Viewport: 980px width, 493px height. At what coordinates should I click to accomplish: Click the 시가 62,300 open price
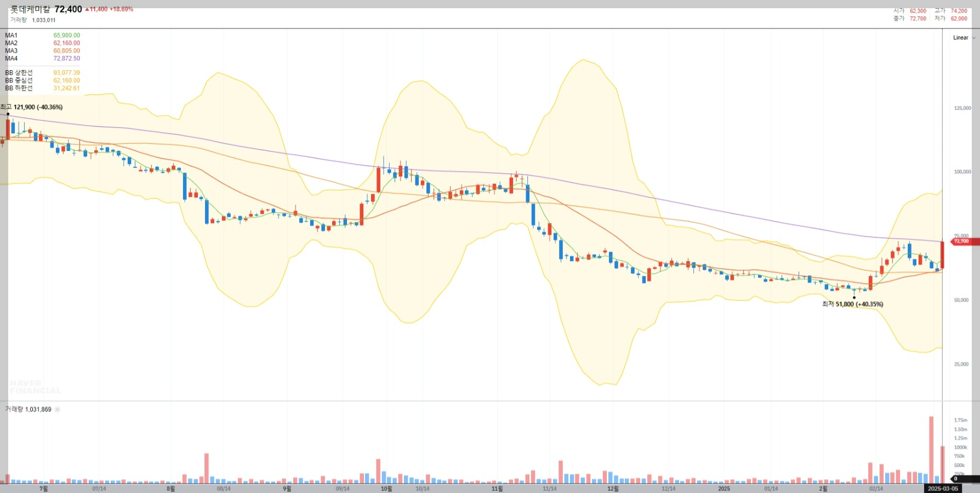point(910,11)
